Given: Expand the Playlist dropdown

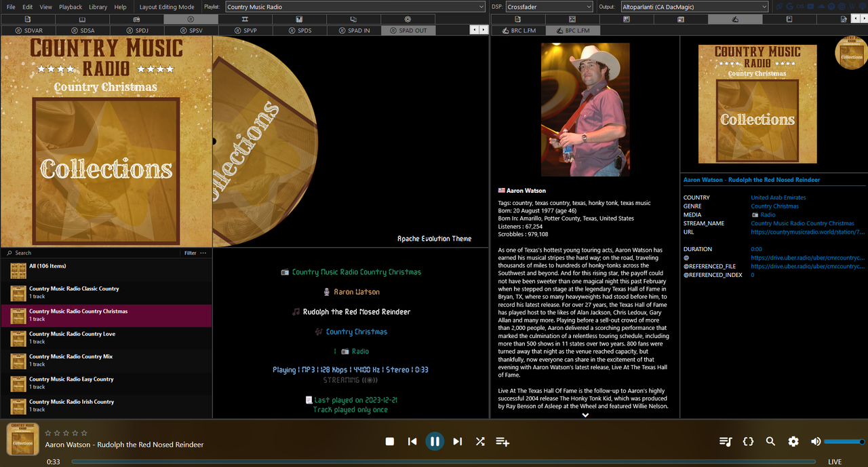Looking at the screenshot, I should (355, 7).
